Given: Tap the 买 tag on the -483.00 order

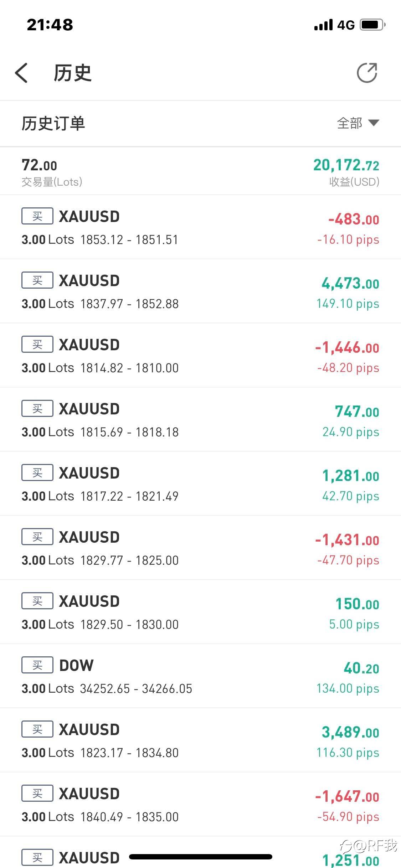Looking at the screenshot, I should (x=37, y=216).
